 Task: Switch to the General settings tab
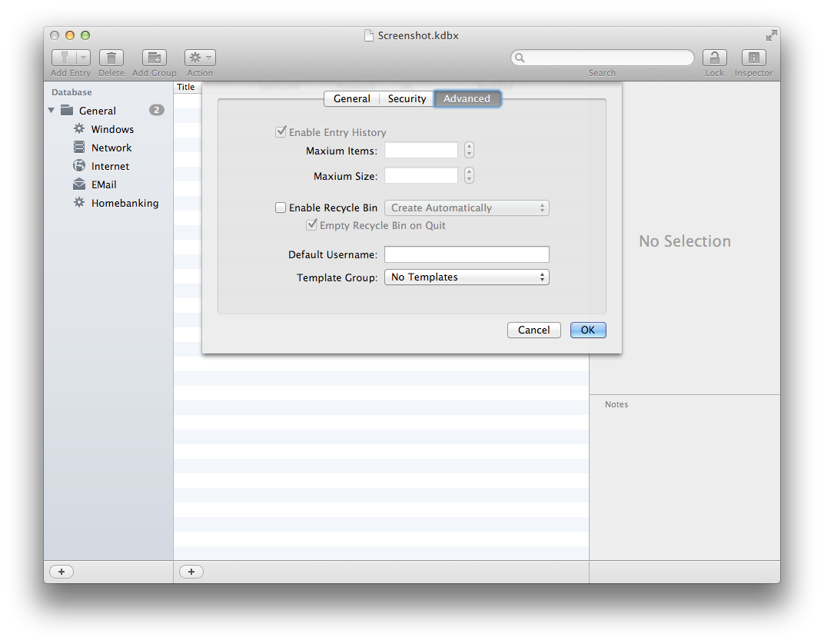point(352,98)
